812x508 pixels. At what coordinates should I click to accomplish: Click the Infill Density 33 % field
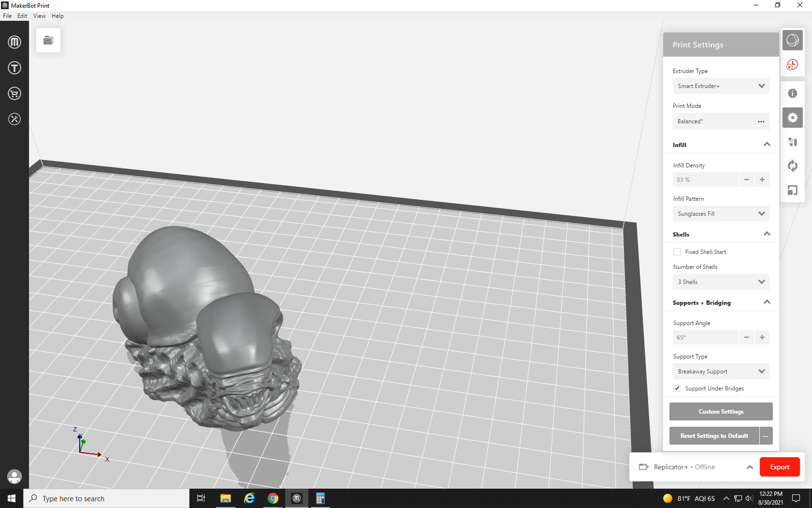coord(706,179)
